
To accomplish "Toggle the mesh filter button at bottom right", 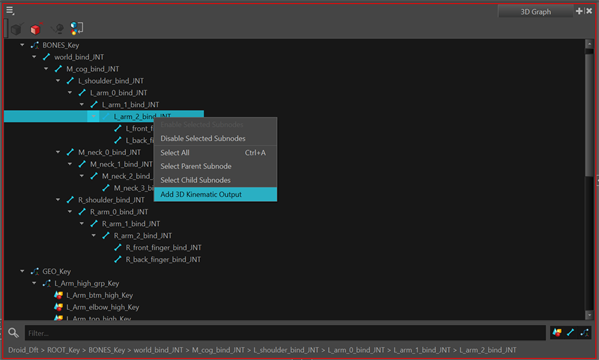I will point(557,333).
